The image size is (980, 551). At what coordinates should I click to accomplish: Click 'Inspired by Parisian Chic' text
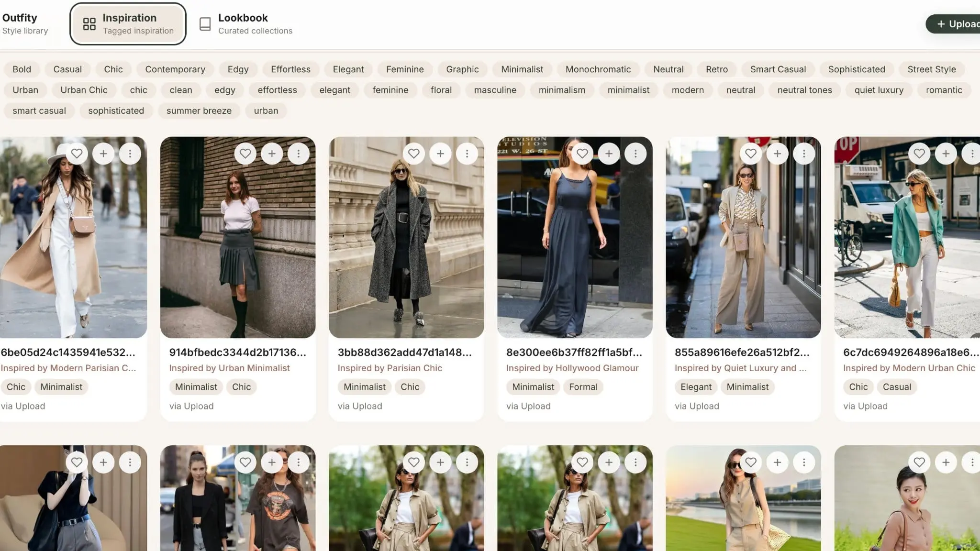390,368
